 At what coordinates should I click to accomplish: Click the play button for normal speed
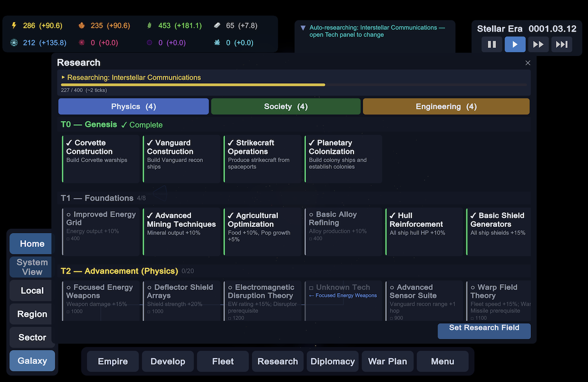coord(515,45)
